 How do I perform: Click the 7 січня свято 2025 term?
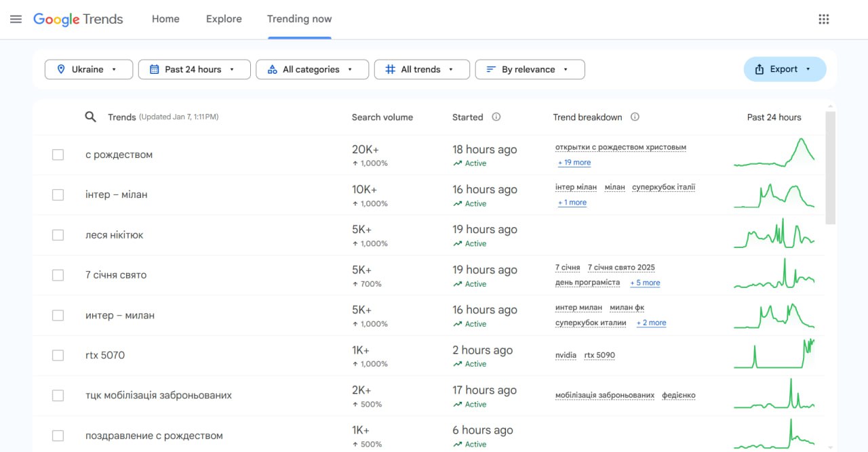621,268
